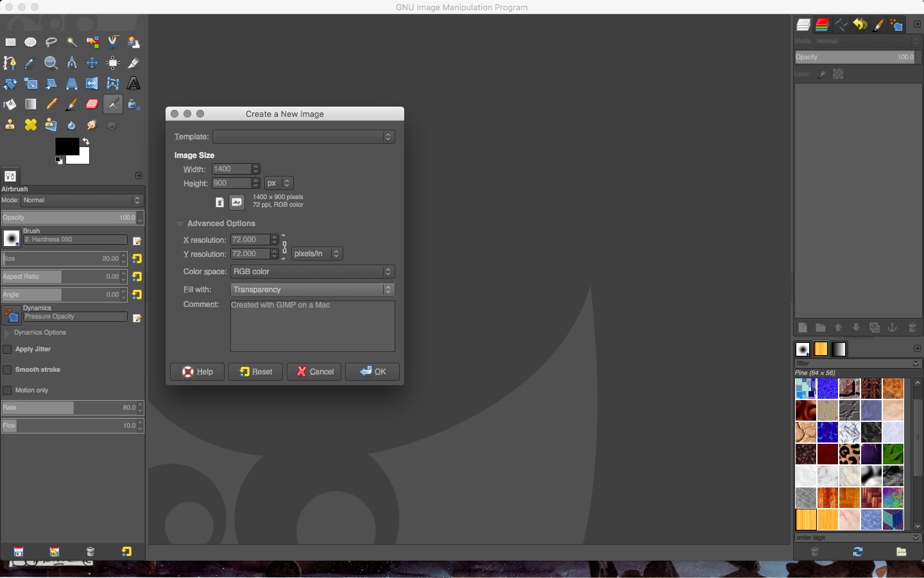Select the Blur/Sharpen droplet tool
This screenshot has height=578, width=924.
pyautogui.click(x=72, y=125)
